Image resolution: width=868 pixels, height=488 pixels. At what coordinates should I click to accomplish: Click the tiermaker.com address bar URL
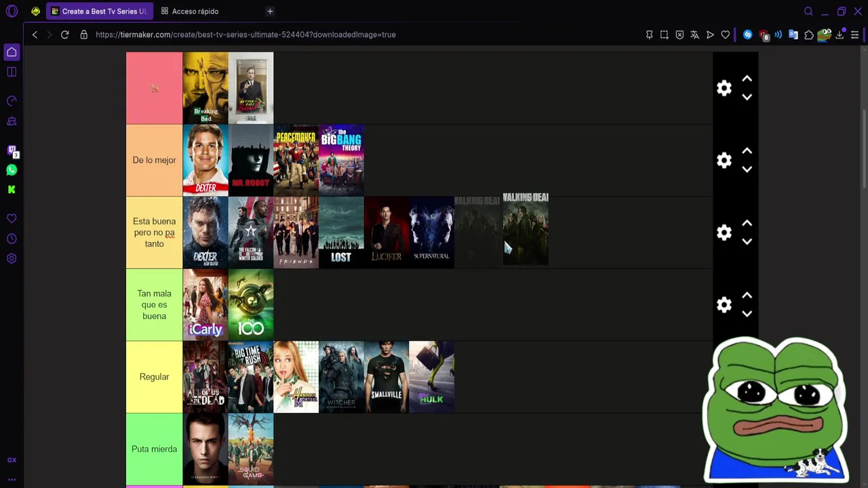245,35
